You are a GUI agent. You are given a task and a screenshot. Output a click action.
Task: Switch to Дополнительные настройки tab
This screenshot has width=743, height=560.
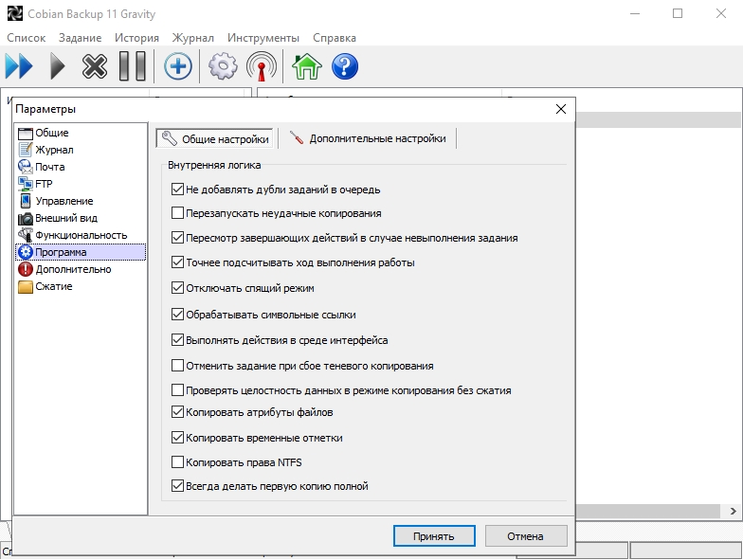pyautogui.click(x=368, y=138)
